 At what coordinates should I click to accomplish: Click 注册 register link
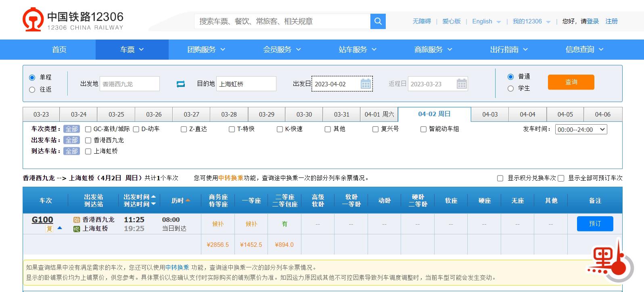[x=612, y=21]
